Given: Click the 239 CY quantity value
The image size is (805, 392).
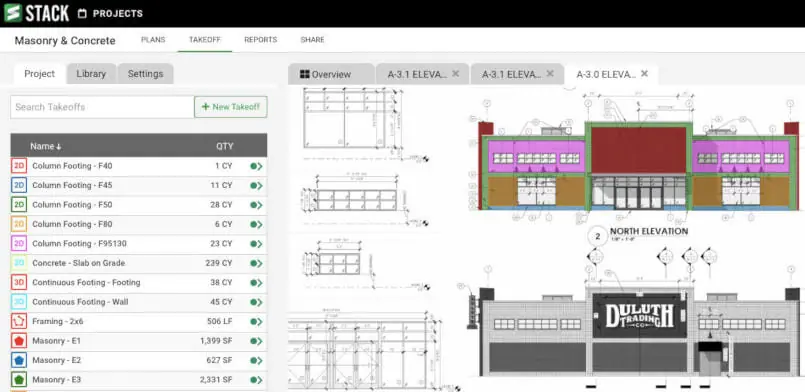Looking at the screenshot, I should coord(219,263).
